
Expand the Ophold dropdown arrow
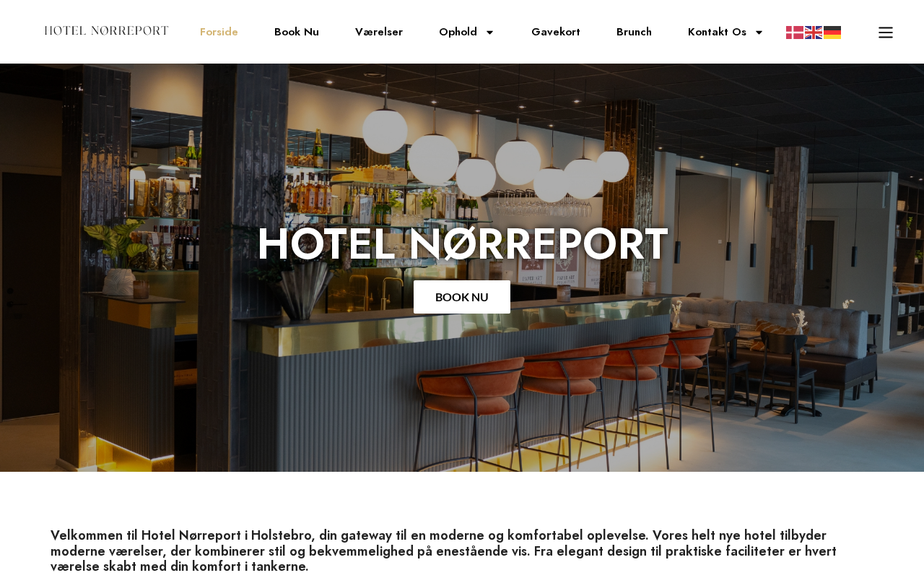(489, 33)
